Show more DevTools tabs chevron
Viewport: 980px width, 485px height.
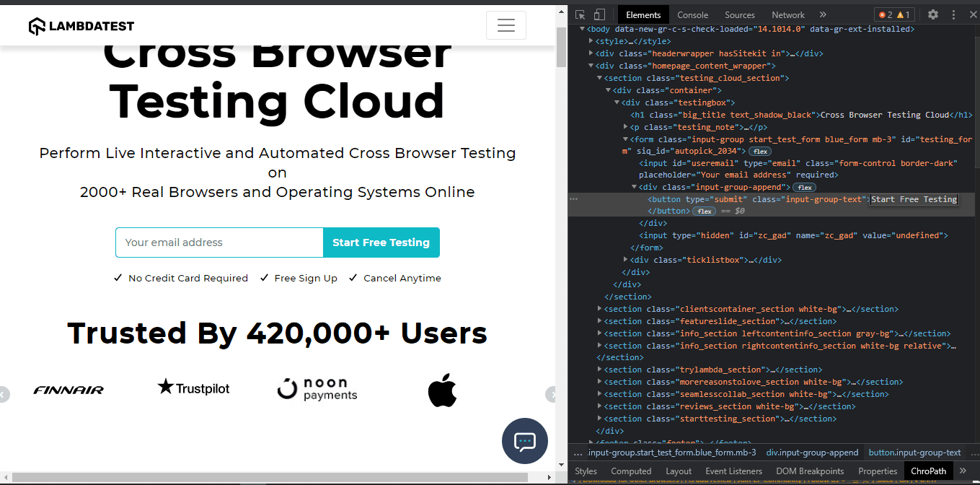[823, 14]
